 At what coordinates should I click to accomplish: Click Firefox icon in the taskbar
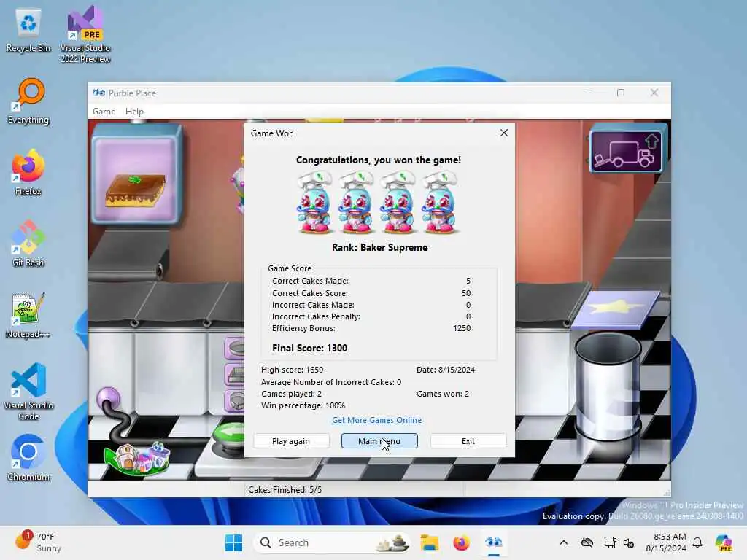pos(461,542)
